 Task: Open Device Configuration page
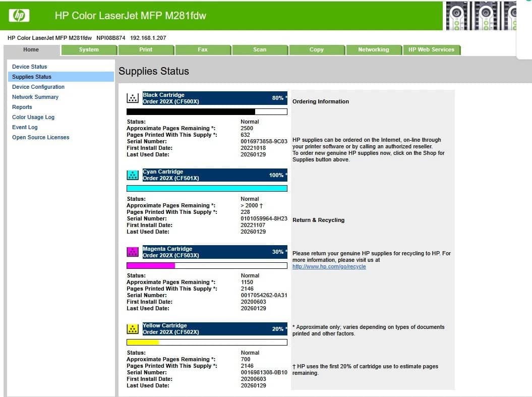[x=38, y=87]
